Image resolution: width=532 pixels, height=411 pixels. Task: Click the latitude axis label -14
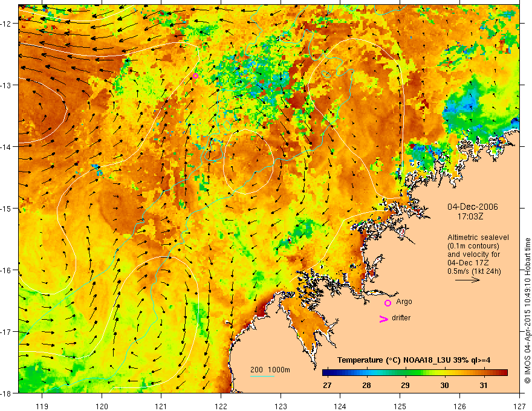(x=7, y=146)
